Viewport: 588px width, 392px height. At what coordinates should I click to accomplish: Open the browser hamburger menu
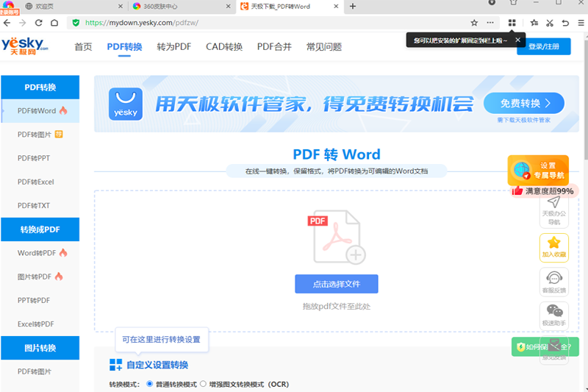(581, 23)
